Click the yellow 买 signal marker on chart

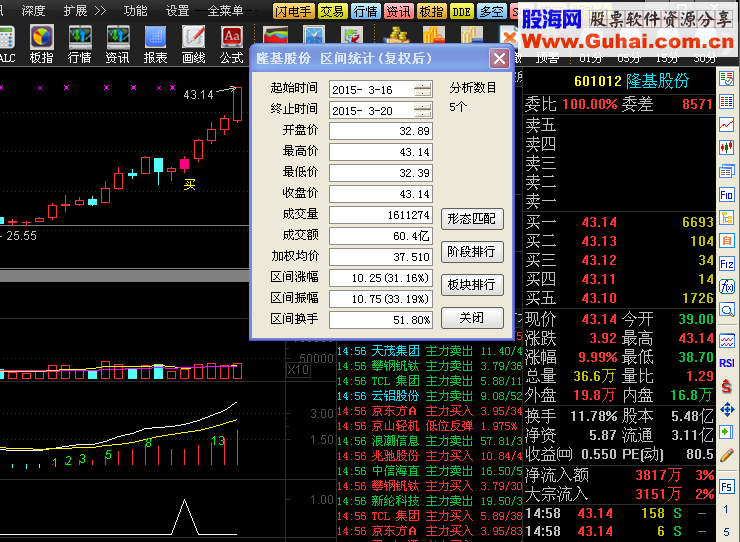189,185
